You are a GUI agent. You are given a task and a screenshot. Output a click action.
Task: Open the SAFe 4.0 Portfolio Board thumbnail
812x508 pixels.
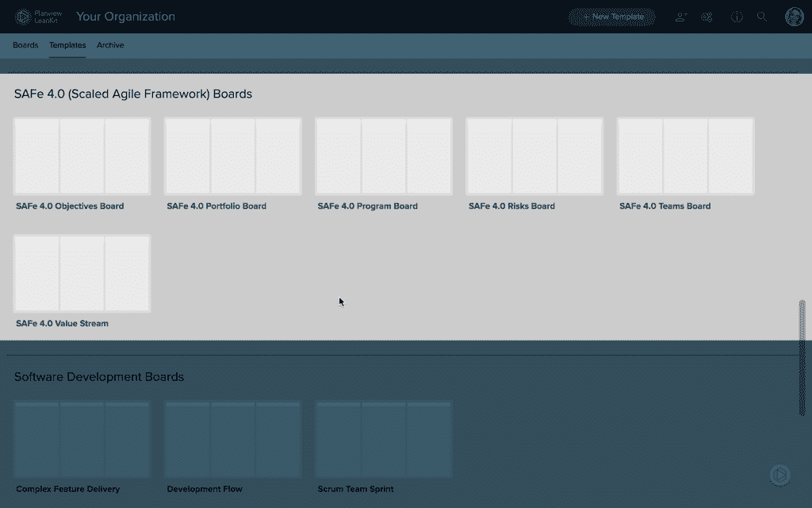(x=233, y=156)
